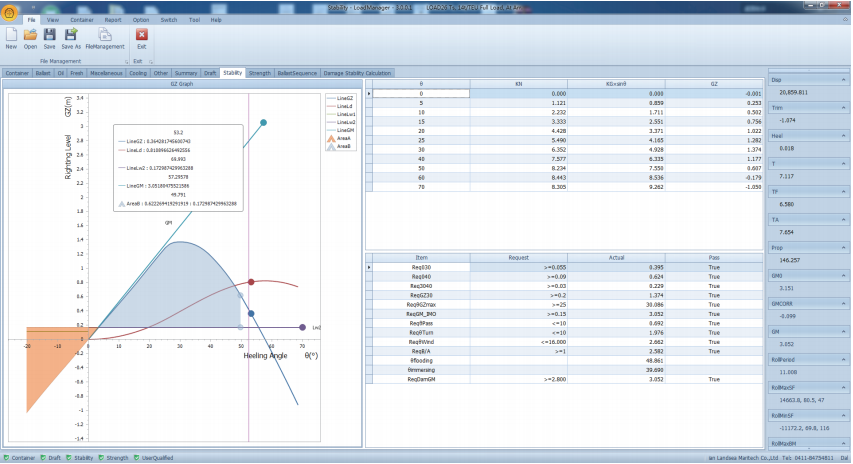Expand the File Management group launcher
Screen dimensions: 853x464
point(125,61)
